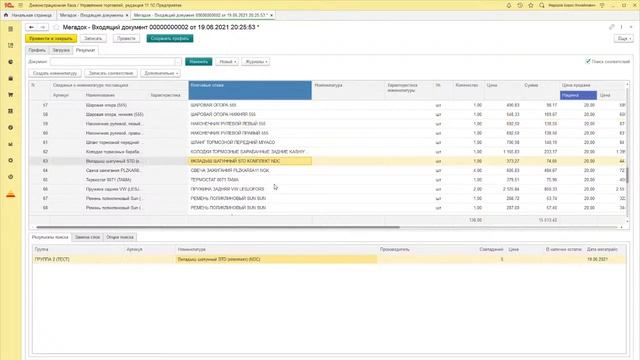Open favorites star in title bar
640x360 pixels.
pyautogui.click(x=531, y=5)
